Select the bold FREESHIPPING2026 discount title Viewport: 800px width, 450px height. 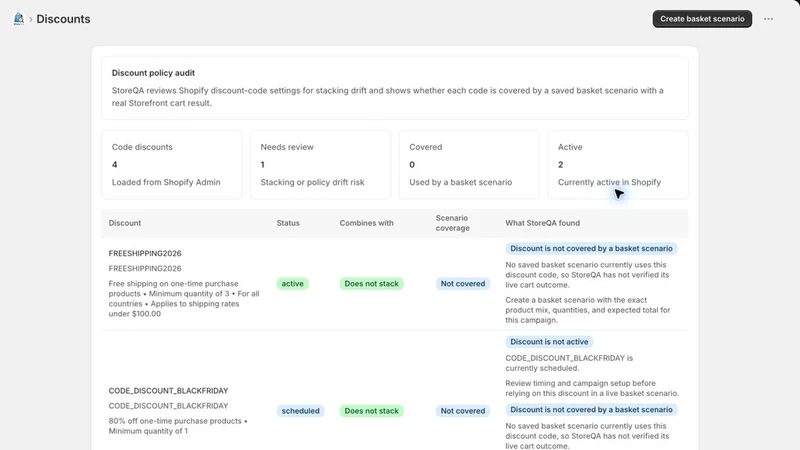pyautogui.click(x=145, y=253)
